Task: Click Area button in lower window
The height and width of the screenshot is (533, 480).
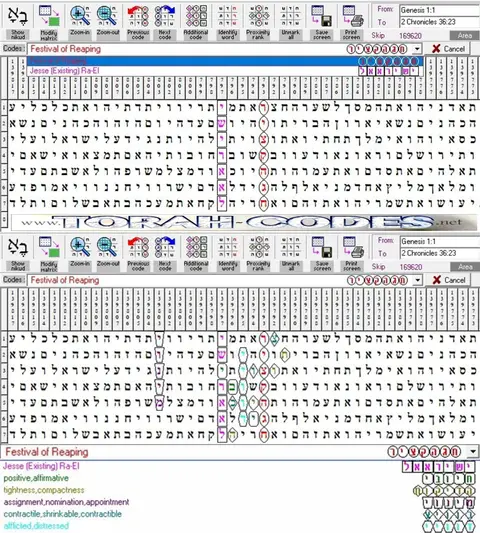Action: [464, 267]
